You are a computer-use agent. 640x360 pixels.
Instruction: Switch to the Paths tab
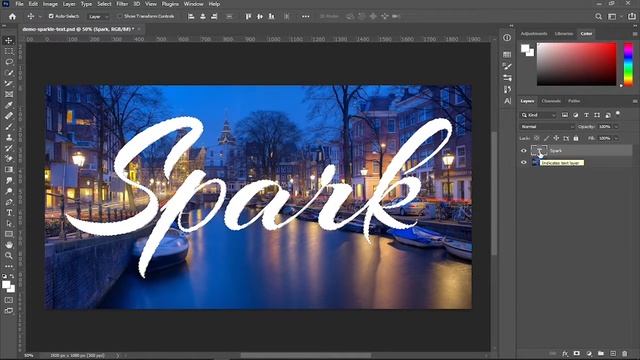[x=574, y=101]
